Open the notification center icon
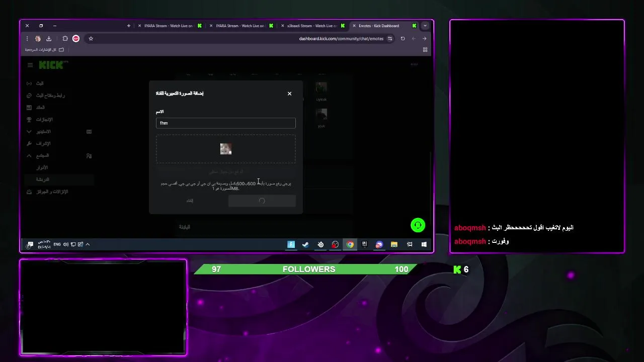644x362 pixels. click(x=30, y=244)
